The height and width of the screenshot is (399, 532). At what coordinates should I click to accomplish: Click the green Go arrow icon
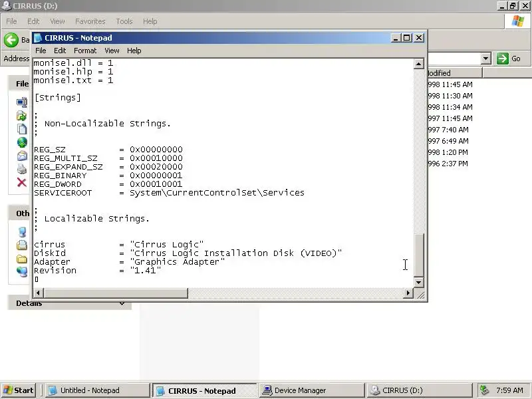point(503,59)
